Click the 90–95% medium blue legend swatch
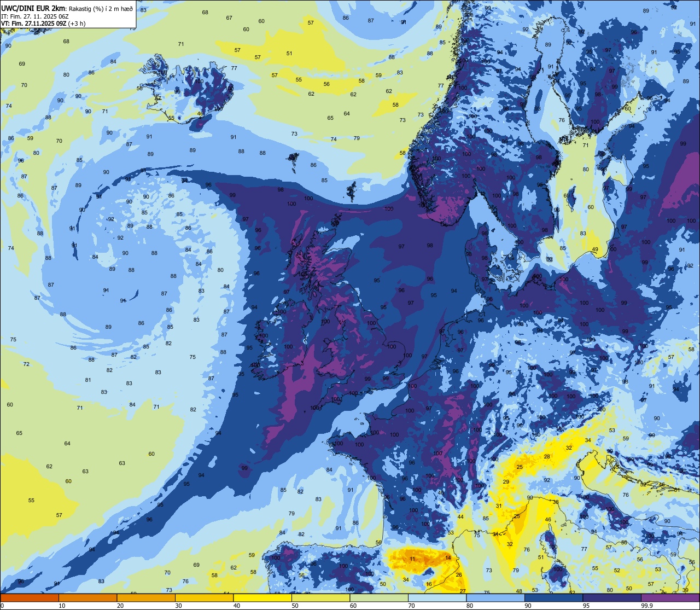 [553, 598]
